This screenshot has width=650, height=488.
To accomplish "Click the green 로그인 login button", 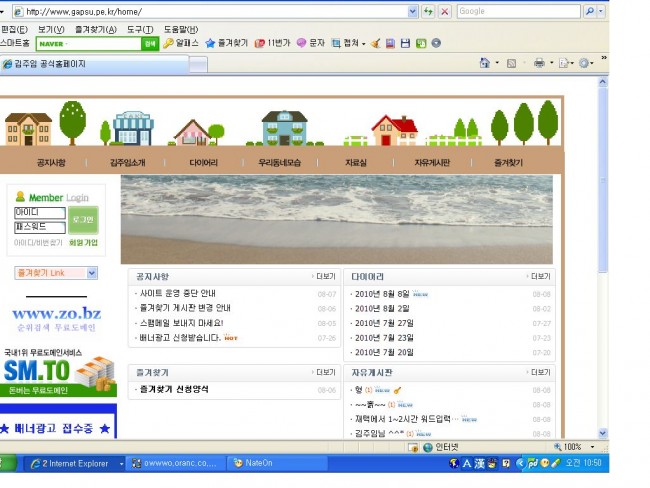I will pyautogui.click(x=82, y=219).
